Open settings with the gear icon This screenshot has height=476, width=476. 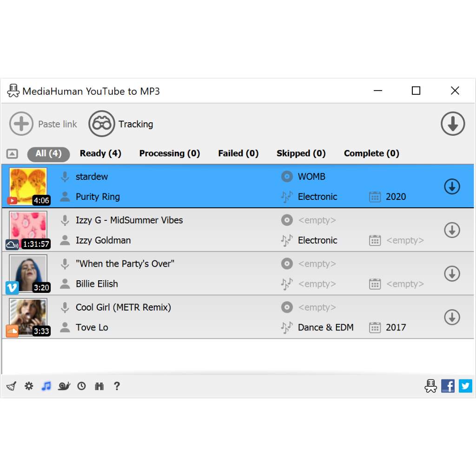pos(29,386)
